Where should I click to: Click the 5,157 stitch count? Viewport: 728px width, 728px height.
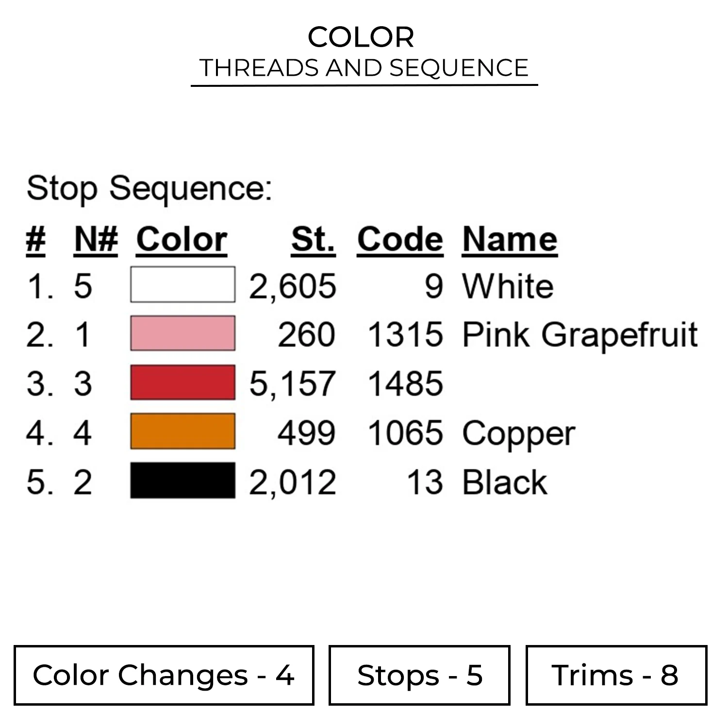(x=292, y=383)
